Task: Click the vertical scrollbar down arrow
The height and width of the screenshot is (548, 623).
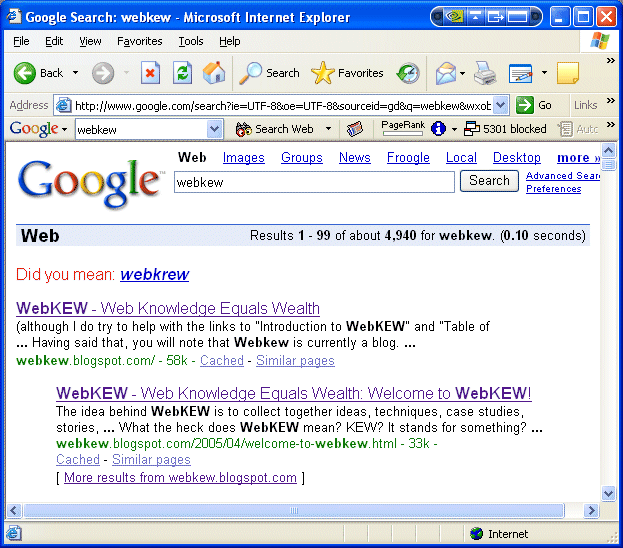Action: coord(608,494)
